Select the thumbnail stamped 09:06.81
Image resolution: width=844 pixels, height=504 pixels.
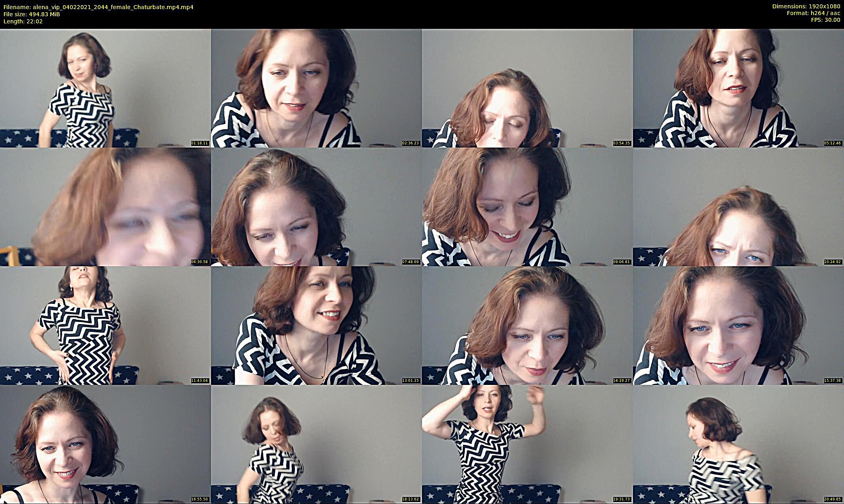click(x=527, y=207)
